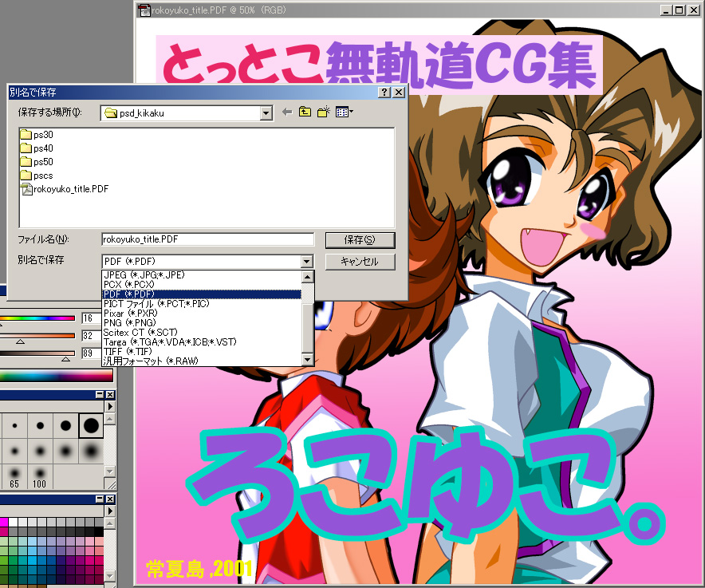Click the rainbow hue slider in the color palette
Image resolution: width=705 pixels, height=588 pixels.
click(x=37, y=318)
